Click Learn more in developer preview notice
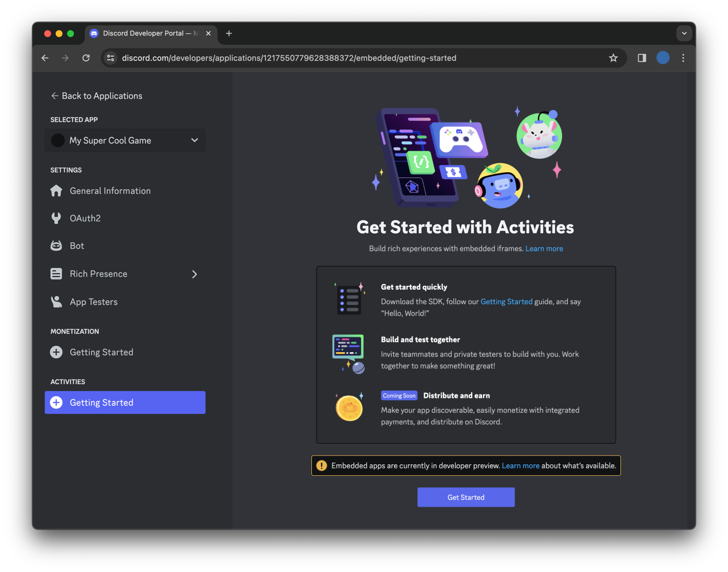Screen dimensions: 728x572 tap(521, 466)
